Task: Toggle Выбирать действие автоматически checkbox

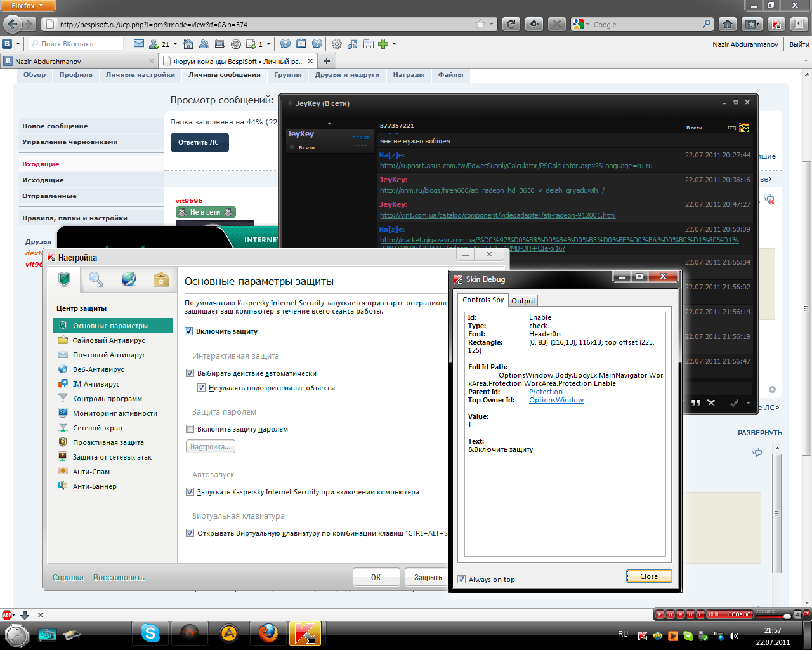Action: coord(190,373)
